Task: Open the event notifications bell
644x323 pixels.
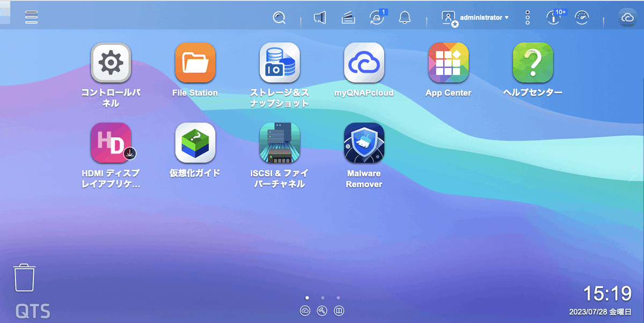Action: 405,18
